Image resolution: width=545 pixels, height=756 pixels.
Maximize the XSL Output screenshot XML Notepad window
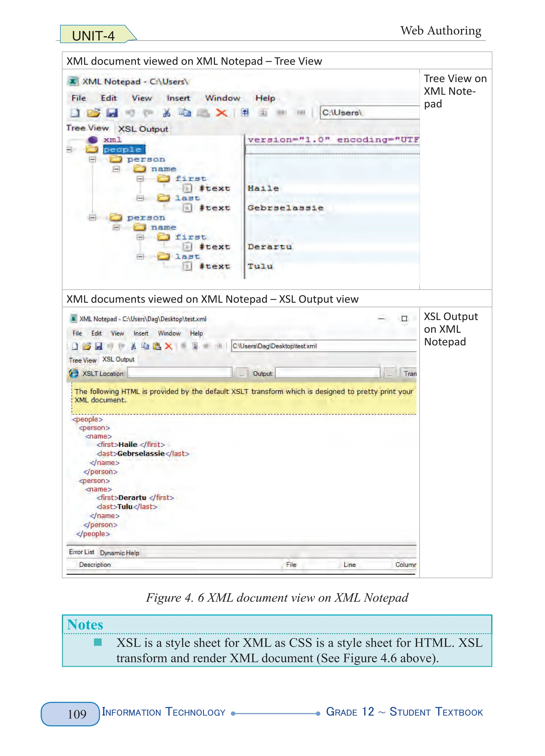[404, 319]
